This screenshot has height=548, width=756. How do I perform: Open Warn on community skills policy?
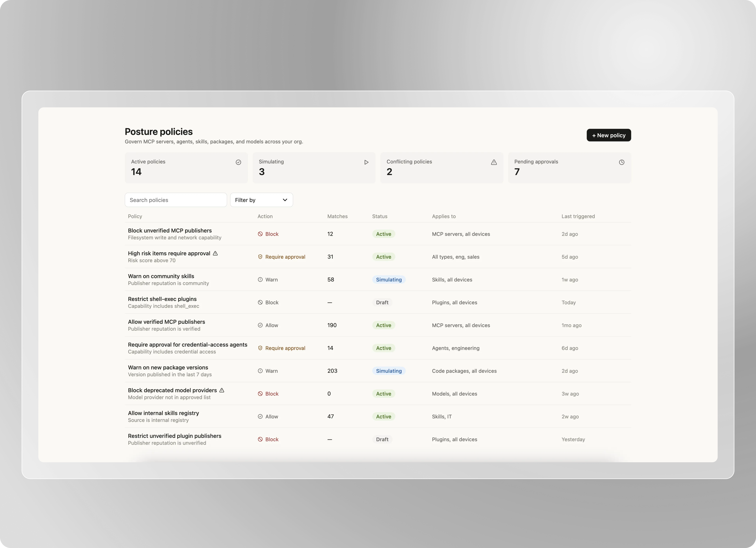click(x=161, y=276)
